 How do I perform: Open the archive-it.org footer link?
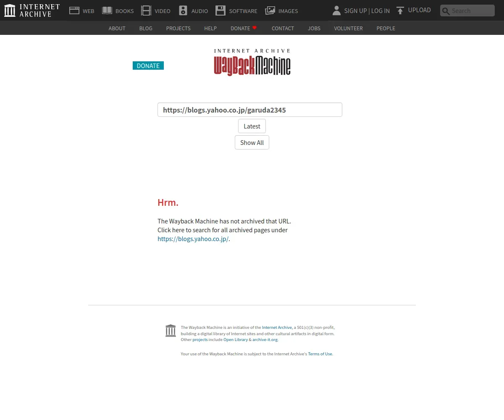coord(265,339)
